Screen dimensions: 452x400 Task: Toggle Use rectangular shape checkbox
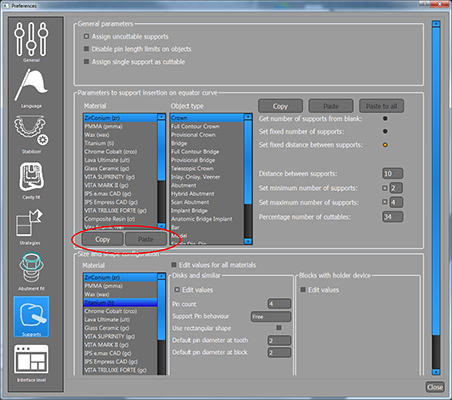[x=279, y=328]
